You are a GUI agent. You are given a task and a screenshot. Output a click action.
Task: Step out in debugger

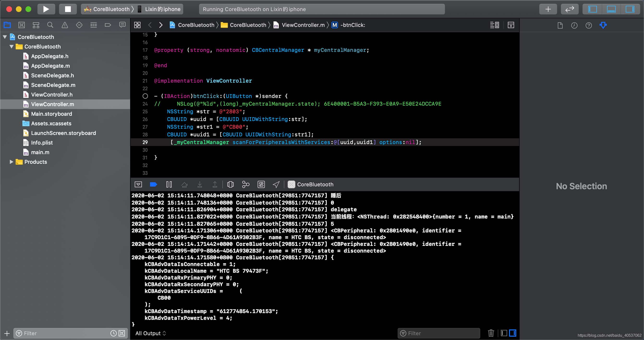[215, 184]
